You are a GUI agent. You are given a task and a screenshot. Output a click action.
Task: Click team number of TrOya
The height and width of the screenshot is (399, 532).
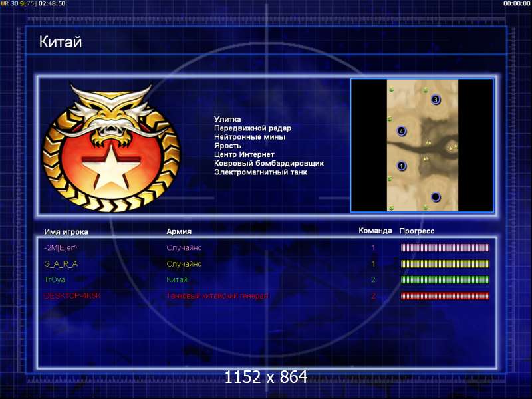pos(374,279)
